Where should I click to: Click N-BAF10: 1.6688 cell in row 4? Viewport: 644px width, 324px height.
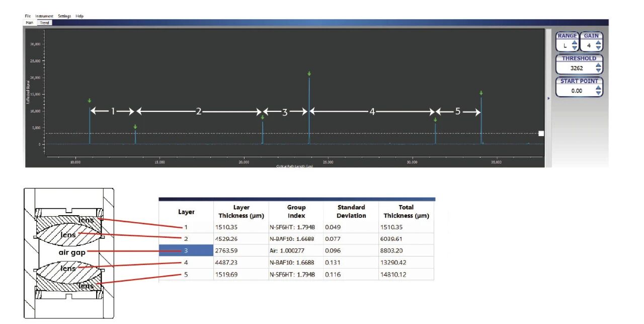296,263
